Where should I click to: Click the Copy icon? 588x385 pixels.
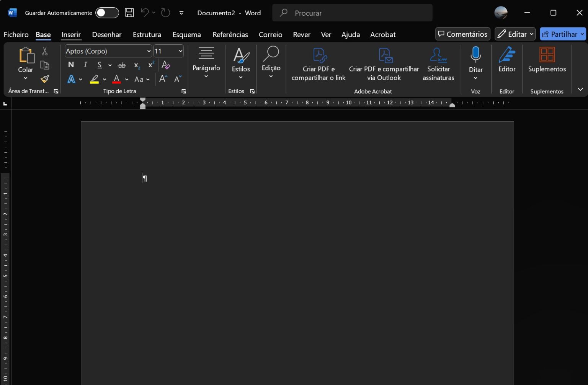pyautogui.click(x=45, y=65)
